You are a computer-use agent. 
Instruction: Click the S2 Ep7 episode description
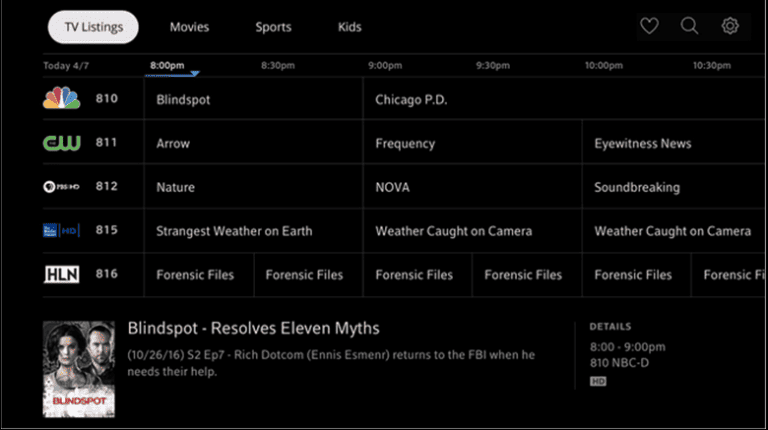click(x=331, y=363)
